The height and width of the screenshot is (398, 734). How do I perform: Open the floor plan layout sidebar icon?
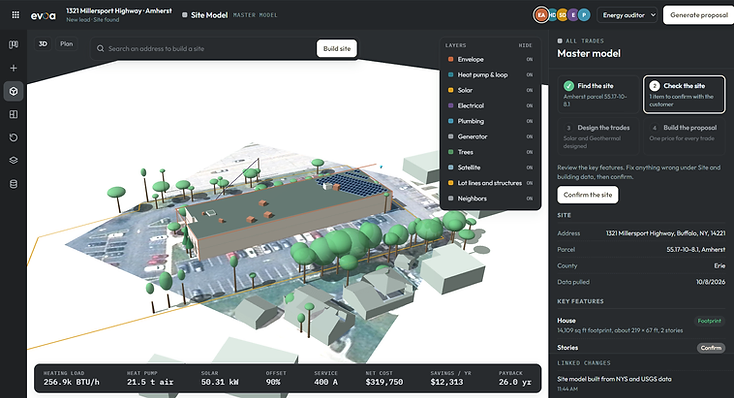click(x=14, y=114)
